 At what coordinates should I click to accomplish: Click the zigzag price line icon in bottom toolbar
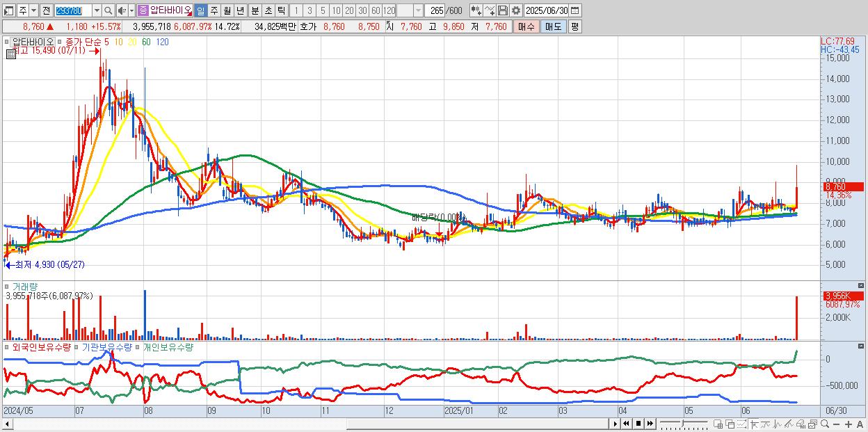[778, 424]
